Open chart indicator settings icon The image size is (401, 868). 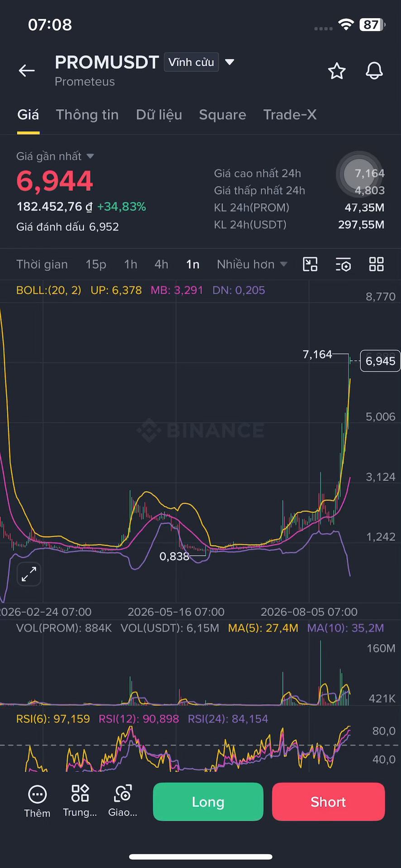tap(344, 264)
